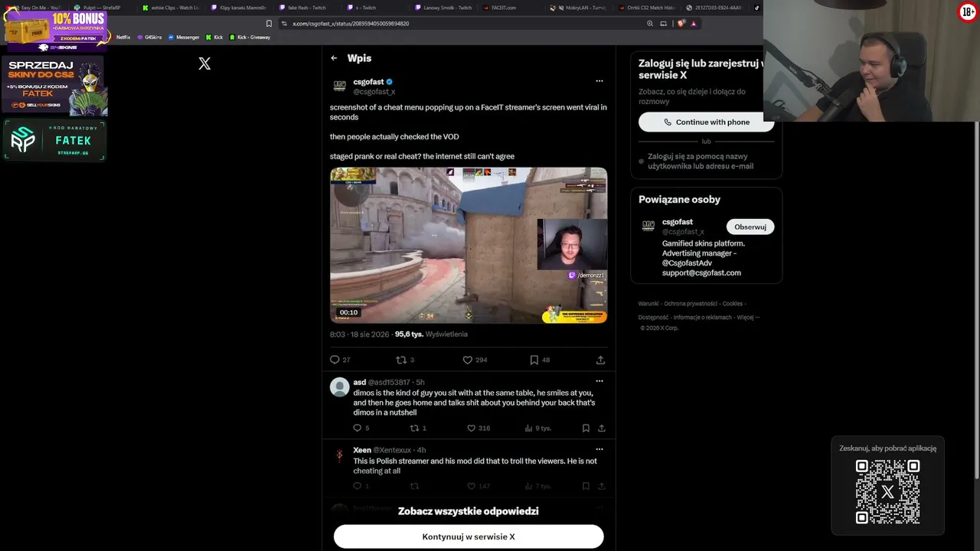The image size is (980, 551).
Task: Click the QR code to download the app
Action: (x=887, y=491)
